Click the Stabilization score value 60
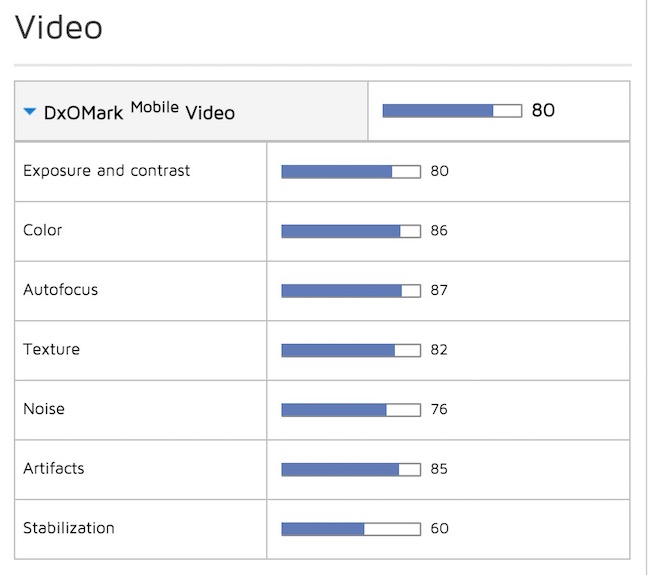Screen dimensions: 650x575 [x=439, y=529]
